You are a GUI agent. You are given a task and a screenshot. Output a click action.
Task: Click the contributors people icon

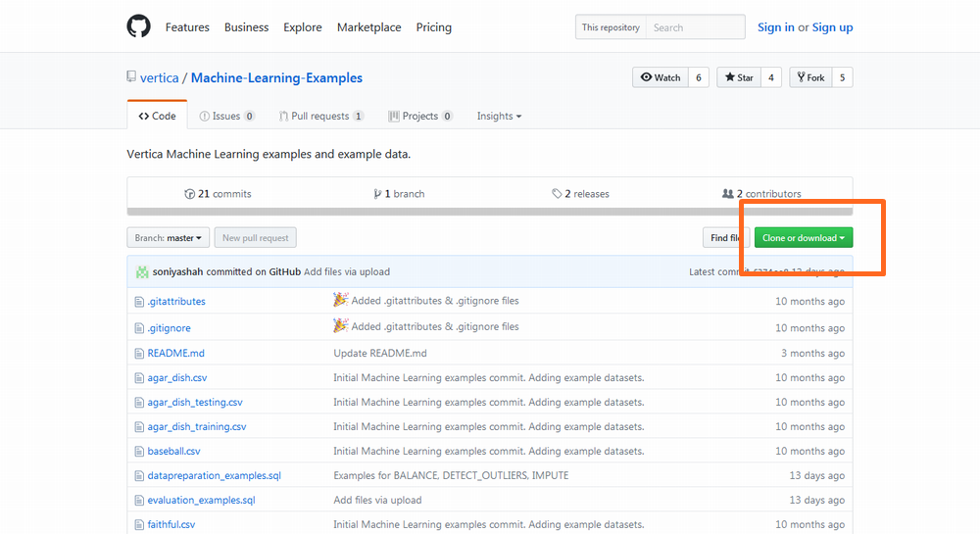coord(727,194)
